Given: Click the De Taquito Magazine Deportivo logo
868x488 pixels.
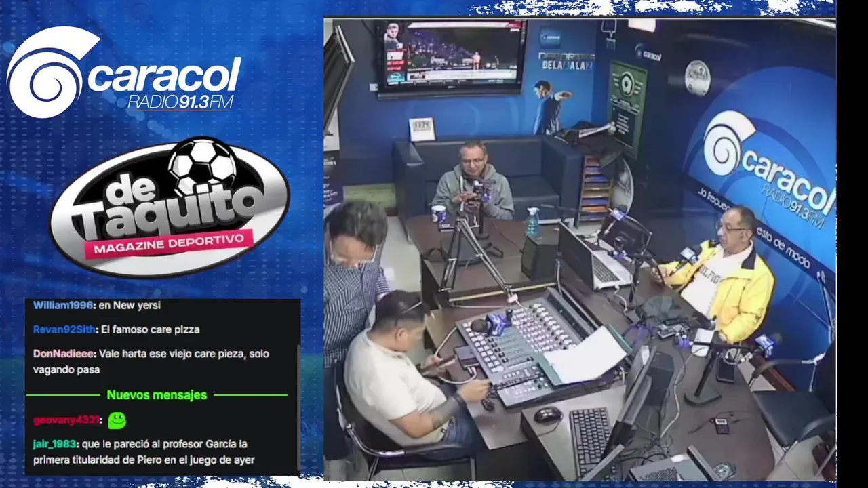Looking at the screenshot, I should click(170, 207).
